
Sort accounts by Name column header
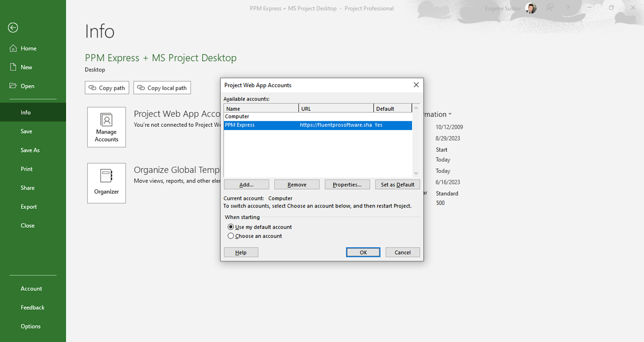[x=261, y=109]
